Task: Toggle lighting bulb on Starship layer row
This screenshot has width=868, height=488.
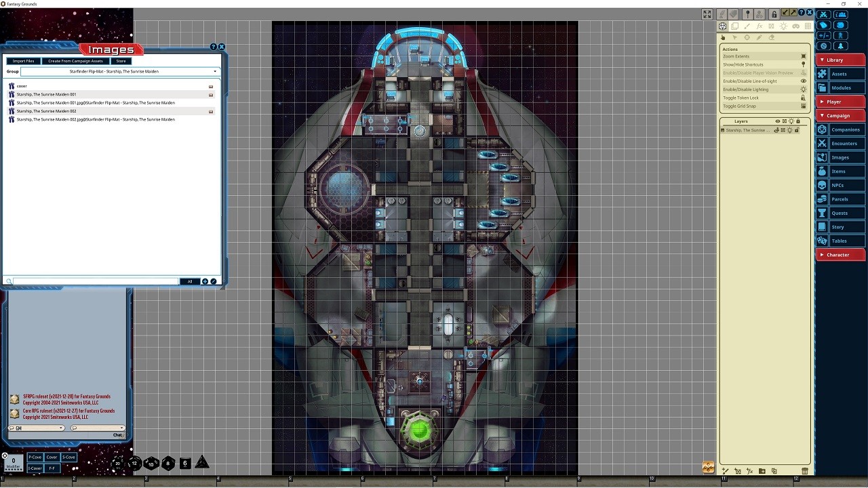Action: (x=790, y=130)
